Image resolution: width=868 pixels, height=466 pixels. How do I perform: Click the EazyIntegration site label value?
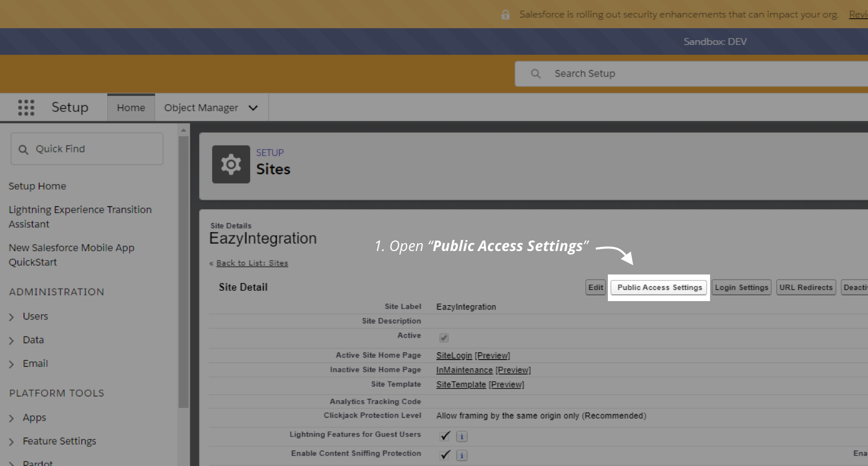(466, 307)
